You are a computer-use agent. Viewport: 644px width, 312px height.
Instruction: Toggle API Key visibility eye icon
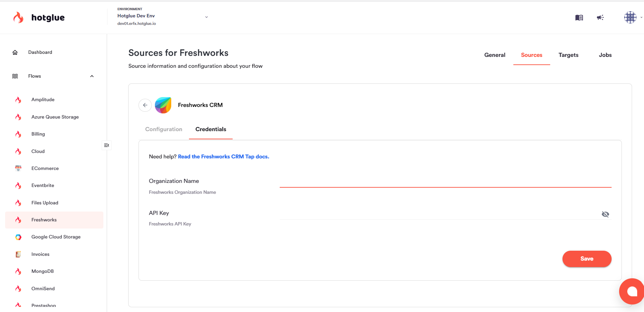(x=605, y=214)
